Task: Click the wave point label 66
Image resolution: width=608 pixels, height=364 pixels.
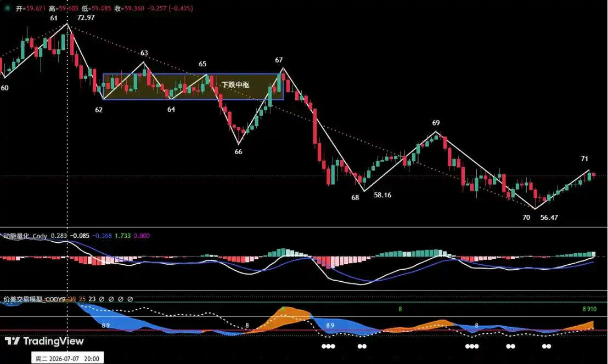Action: coord(239,152)
